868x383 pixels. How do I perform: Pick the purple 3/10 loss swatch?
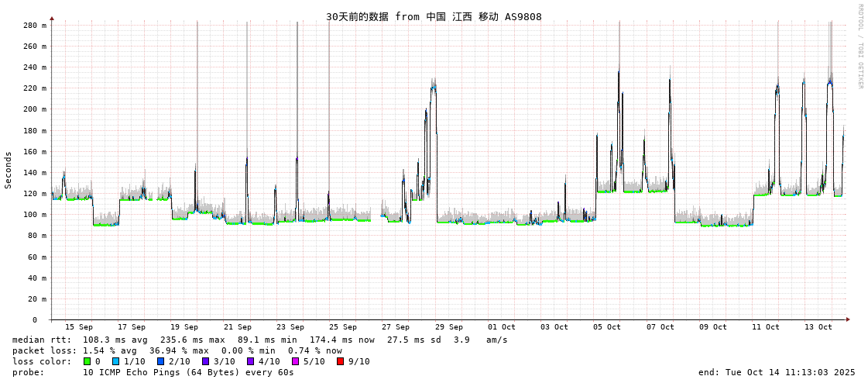(205, 361)
